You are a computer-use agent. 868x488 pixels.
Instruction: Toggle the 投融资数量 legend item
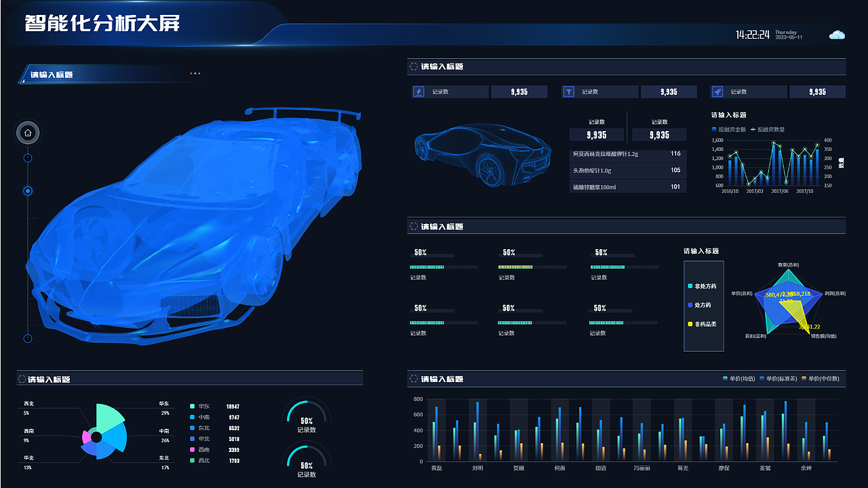768,129
